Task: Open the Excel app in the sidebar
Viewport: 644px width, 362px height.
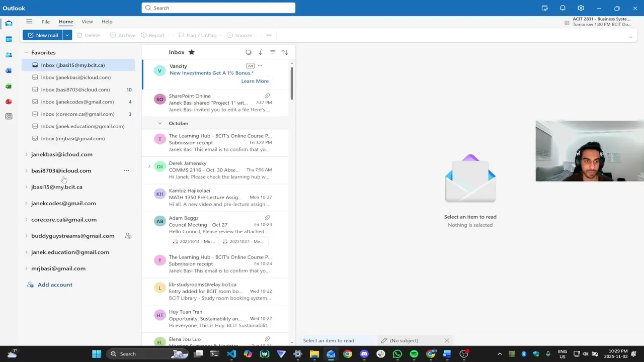Action: point(9,86)
